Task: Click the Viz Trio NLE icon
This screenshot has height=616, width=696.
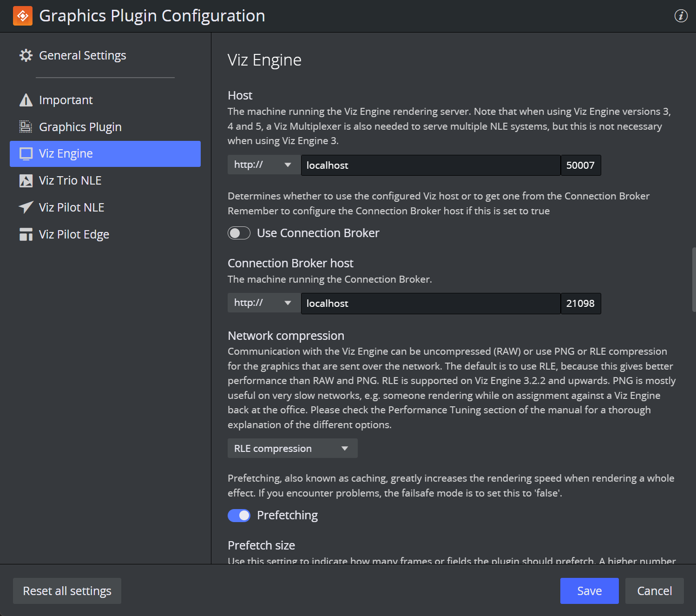Action: tap(26, 180)
